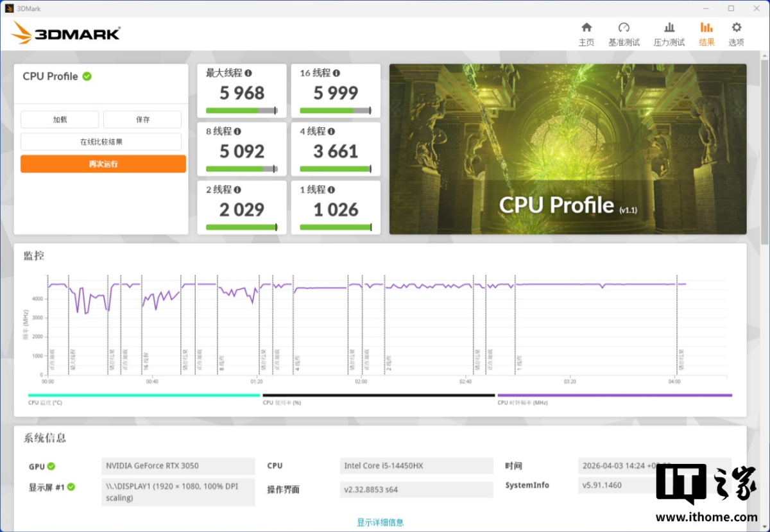Click info icon beside 8 线程
The width and height of the screenshot is (770, 532).
point(237,132)
